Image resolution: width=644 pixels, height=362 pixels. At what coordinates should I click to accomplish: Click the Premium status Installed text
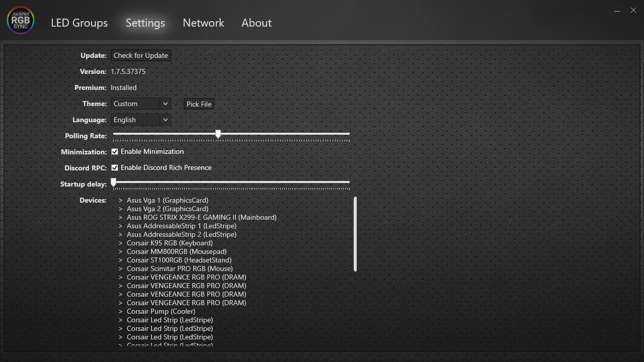pyautogui.click(x=124, y=87)
